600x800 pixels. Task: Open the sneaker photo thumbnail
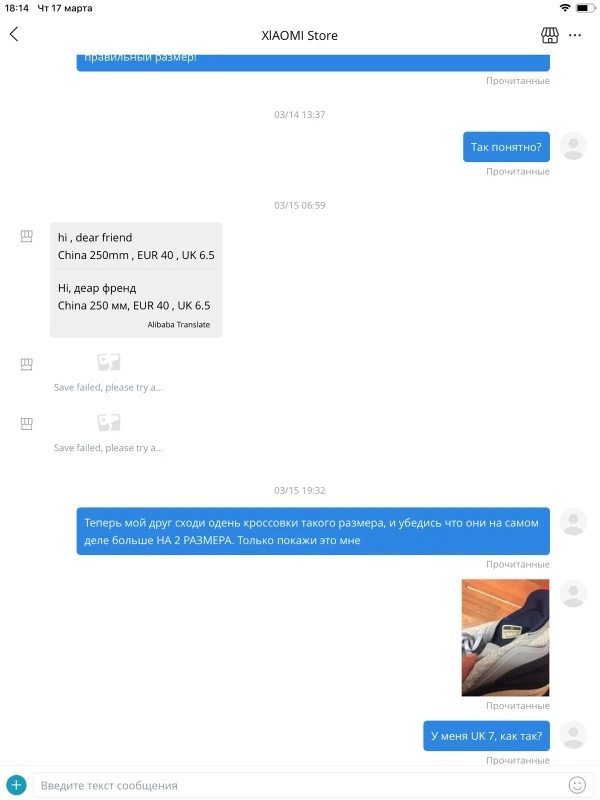pos(505,637)
